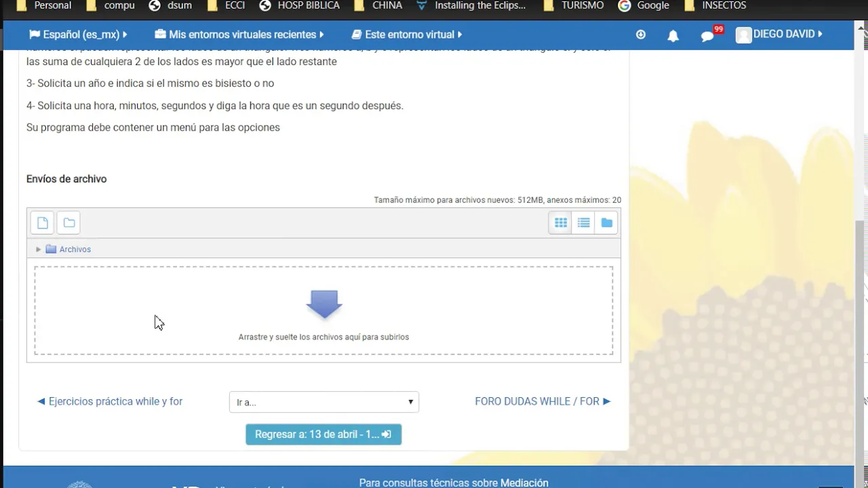The image size is (868, 488).
Task: Click the 'Envíos de archivo' heading
Action: 66,179
